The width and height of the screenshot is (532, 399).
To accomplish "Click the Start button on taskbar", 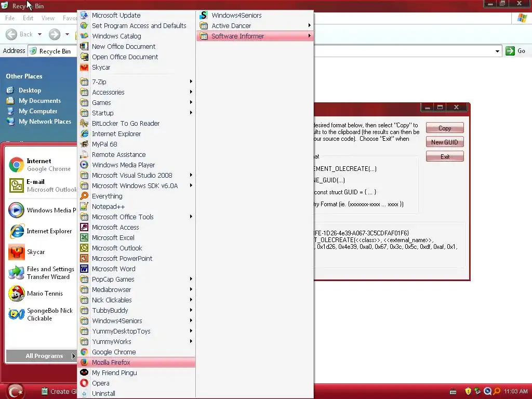I will tap(15, 392).
